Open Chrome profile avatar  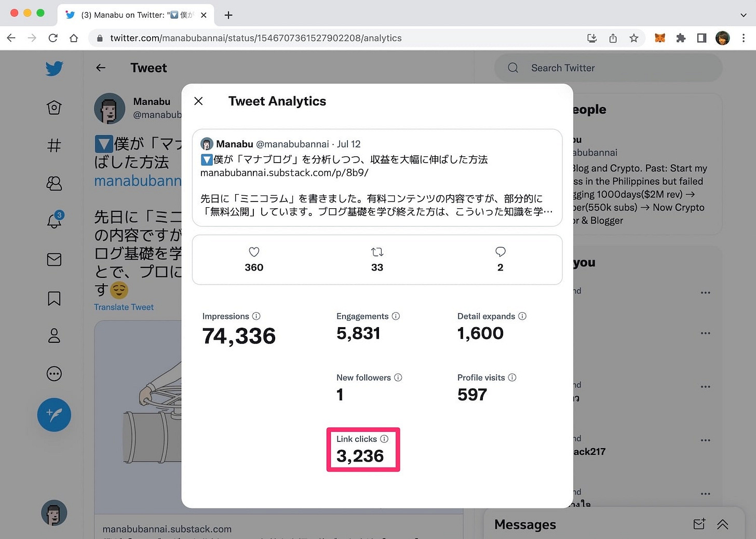pos(722,38)
